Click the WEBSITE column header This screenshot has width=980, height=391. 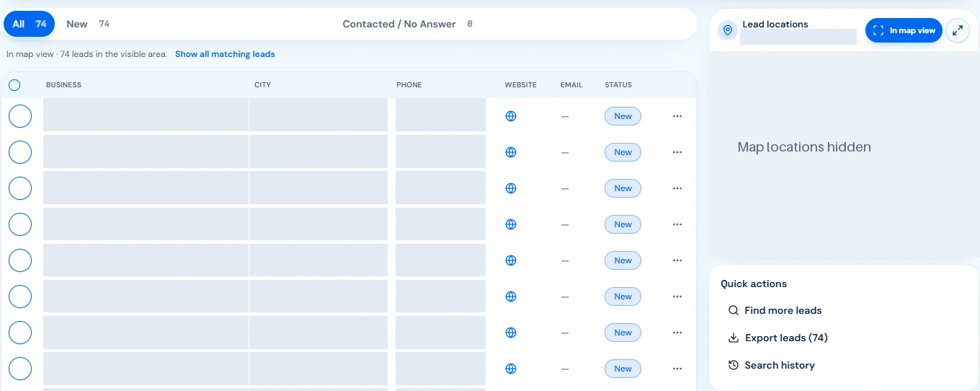click(x=520, y=85)
